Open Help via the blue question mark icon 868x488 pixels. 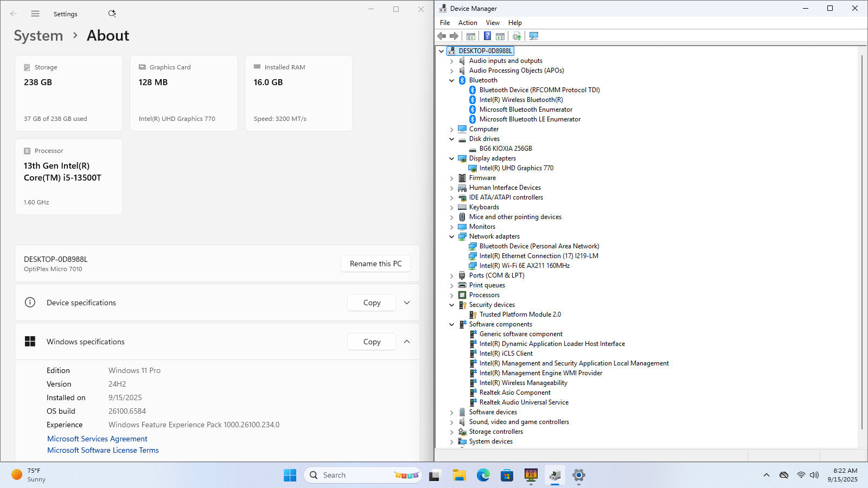click(x=487, y=36)
